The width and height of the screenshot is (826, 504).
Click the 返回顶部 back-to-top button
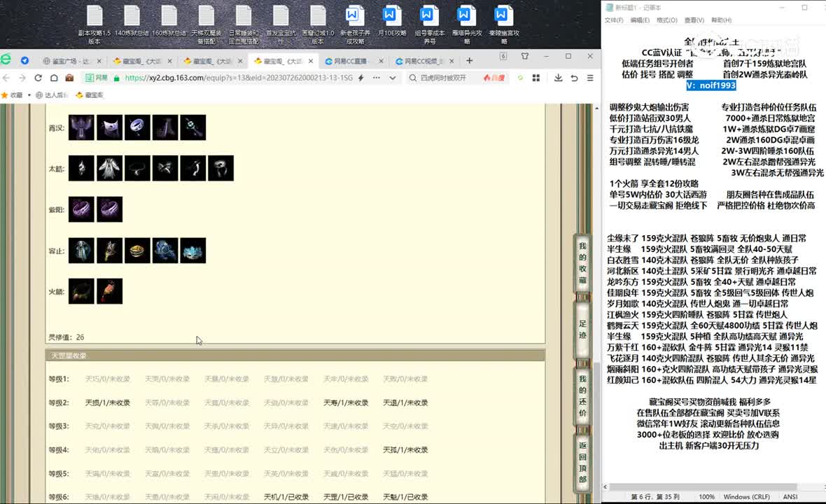[x=582, y=463]
